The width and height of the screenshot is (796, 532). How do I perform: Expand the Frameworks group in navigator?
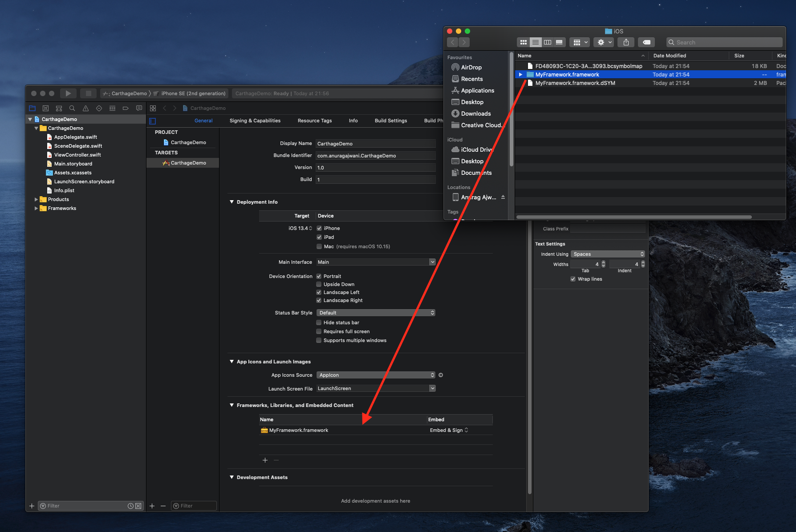pyautogui.click(x=36, y=208)
